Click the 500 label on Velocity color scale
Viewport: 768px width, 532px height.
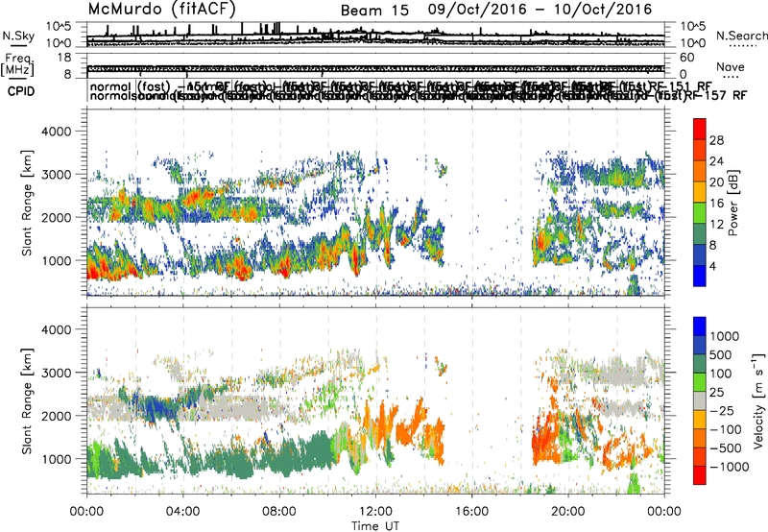pyautogui.click(x=723, y=355)
